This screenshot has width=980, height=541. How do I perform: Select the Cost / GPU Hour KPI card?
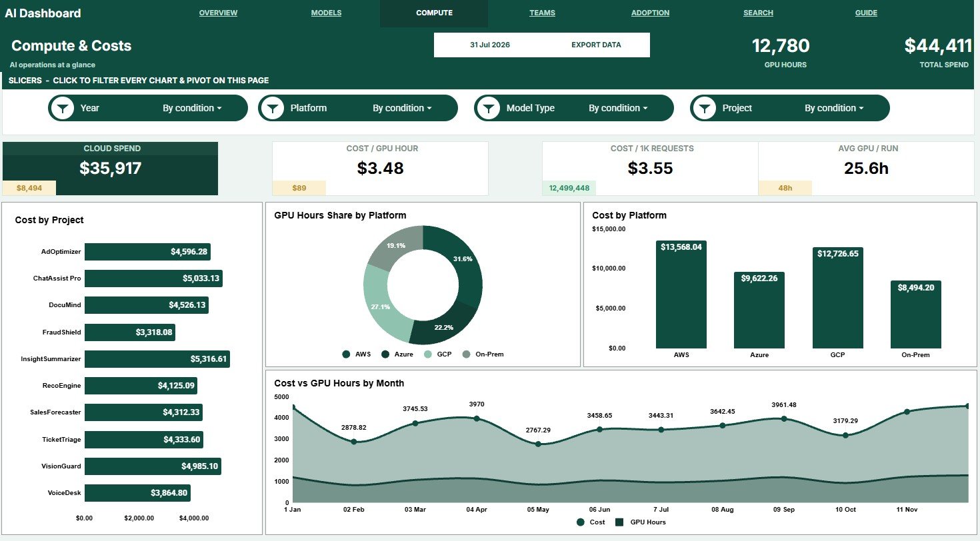(380, 168)
